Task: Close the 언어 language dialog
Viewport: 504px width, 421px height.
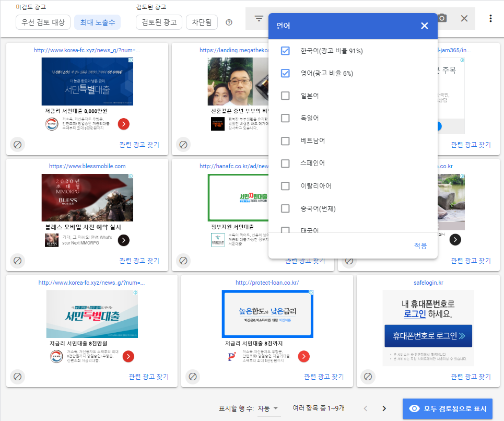Action: coord(425,26)
